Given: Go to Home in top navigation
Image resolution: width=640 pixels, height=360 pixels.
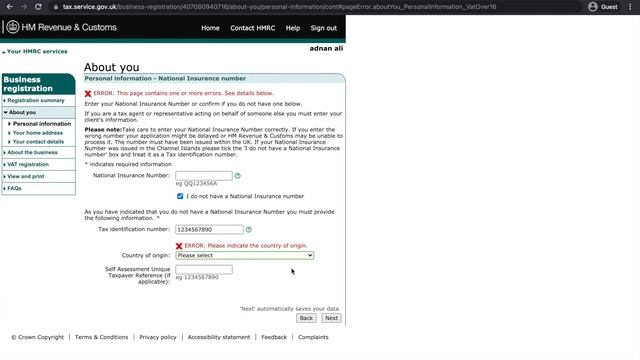Looking at the screenshot, I should 210,28.
